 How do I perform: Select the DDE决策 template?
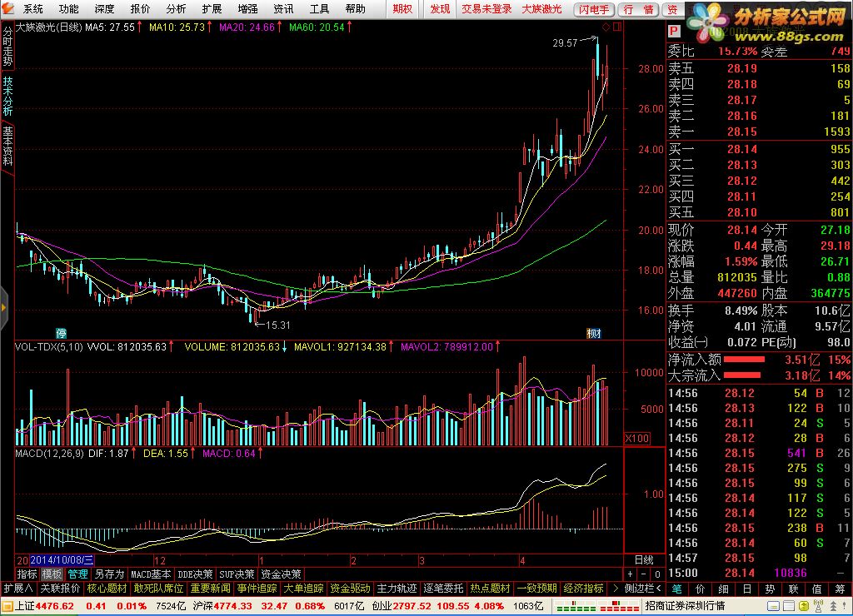click(195, 574)
